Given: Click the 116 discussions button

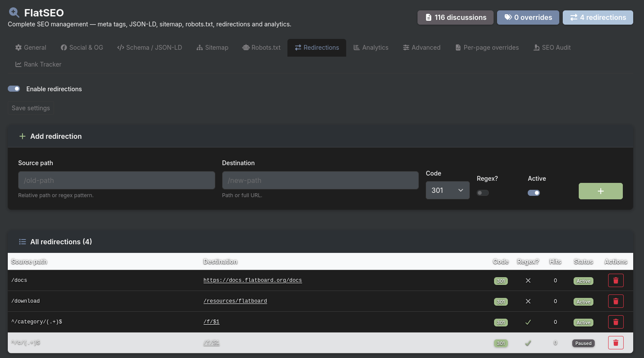Looking at the screenshot, I should tap(455, 17).
